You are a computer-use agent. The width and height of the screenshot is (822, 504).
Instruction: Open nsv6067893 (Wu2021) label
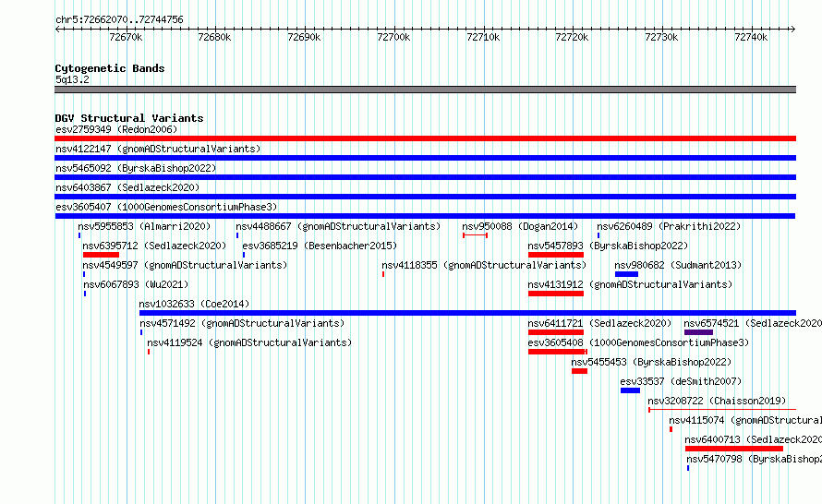(x=136, y=284)
